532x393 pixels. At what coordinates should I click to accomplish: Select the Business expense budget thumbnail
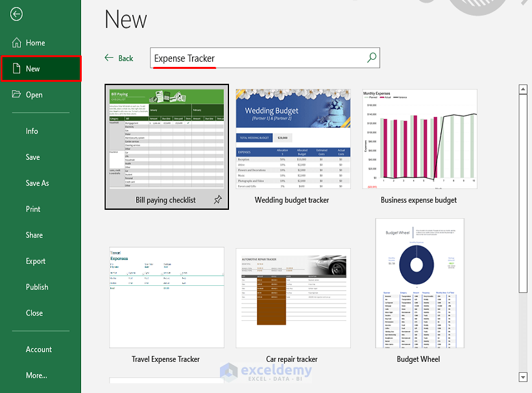pyautogui.click(x=420, y=139)
